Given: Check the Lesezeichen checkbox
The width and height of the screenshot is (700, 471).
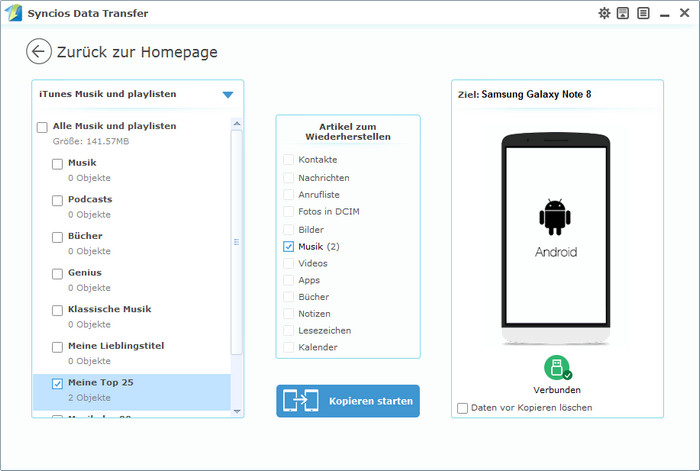Looking at the screenshot, I should (288, 330).
